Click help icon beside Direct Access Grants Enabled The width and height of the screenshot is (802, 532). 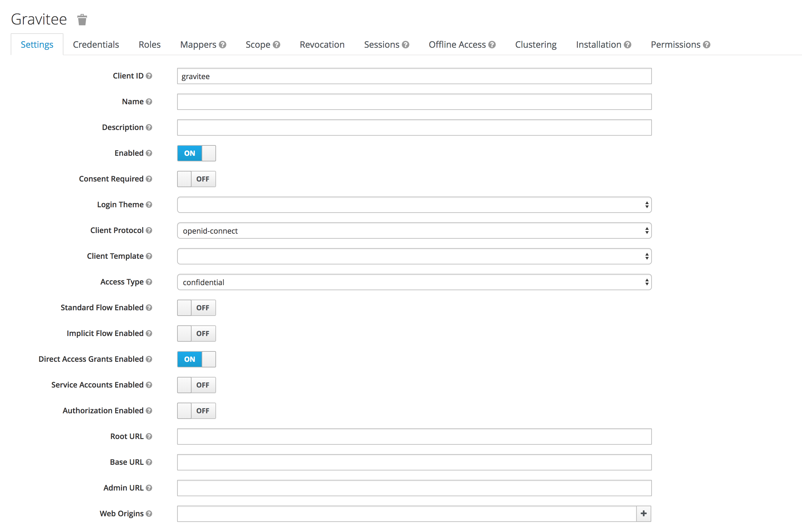[149, 359]
